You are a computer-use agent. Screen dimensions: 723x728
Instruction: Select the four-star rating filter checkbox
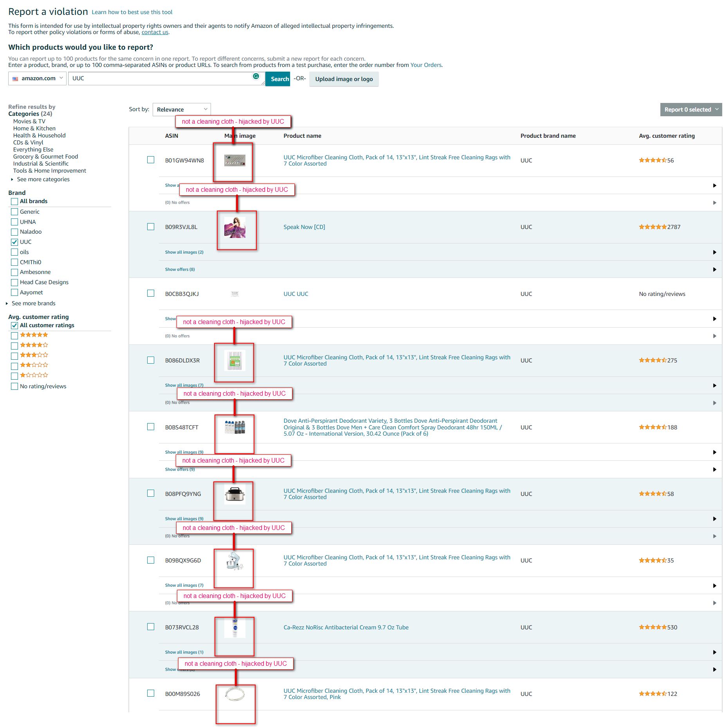[x=14, y=346]
